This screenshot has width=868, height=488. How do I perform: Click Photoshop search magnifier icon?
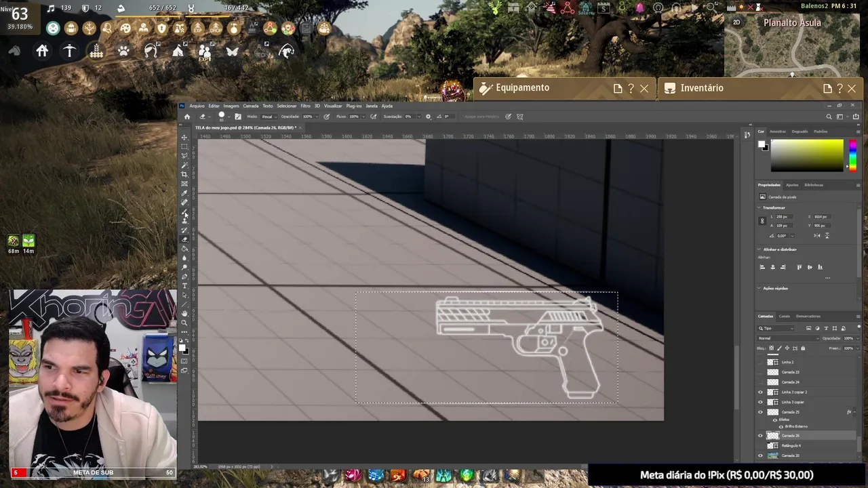coord(829,117)
